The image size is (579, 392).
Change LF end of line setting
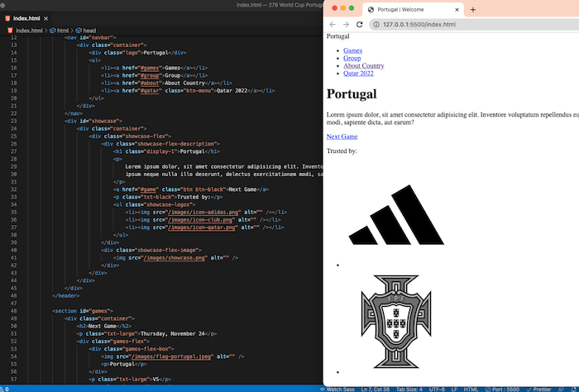[454, 389]
